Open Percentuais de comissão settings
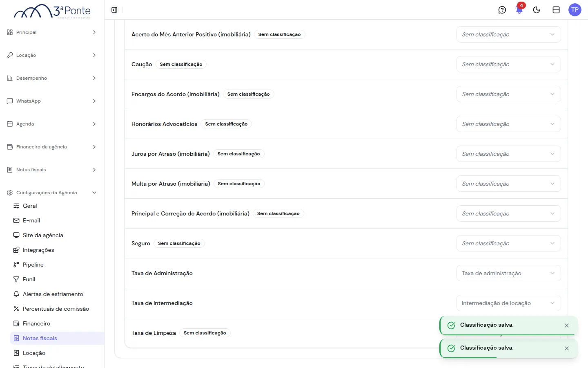The height and width of the screenshot is (368, 588). tap(57, 309)
